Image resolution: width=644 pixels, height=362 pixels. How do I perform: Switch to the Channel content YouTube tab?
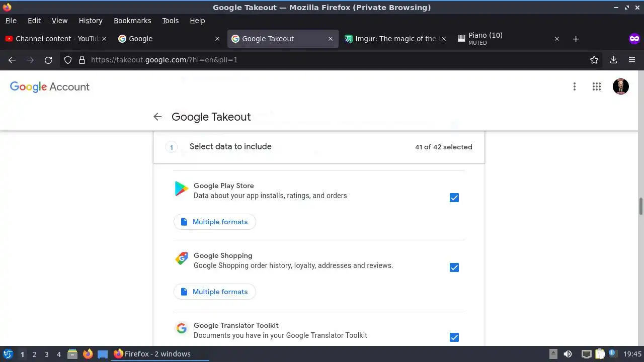(x=53, y=39)
